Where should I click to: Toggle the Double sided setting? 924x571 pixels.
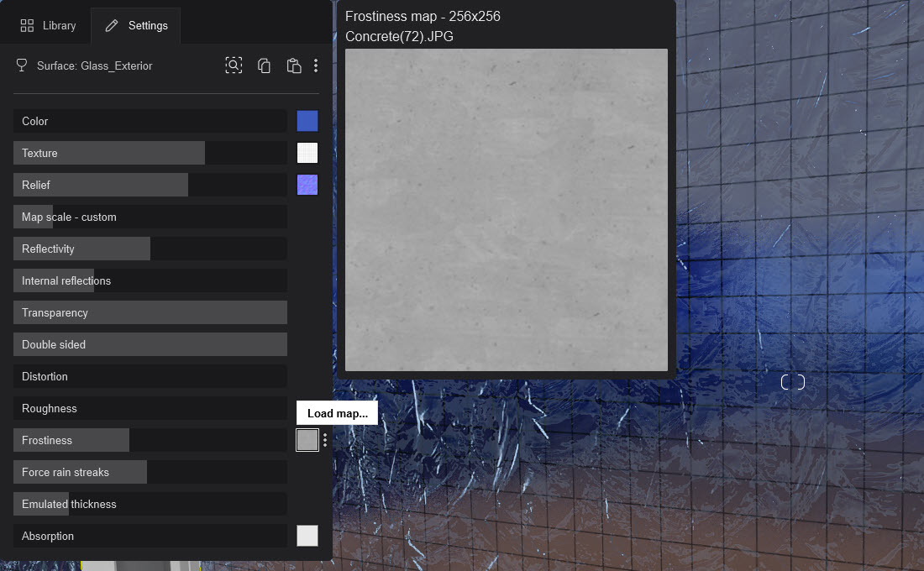tap(150, 344)
